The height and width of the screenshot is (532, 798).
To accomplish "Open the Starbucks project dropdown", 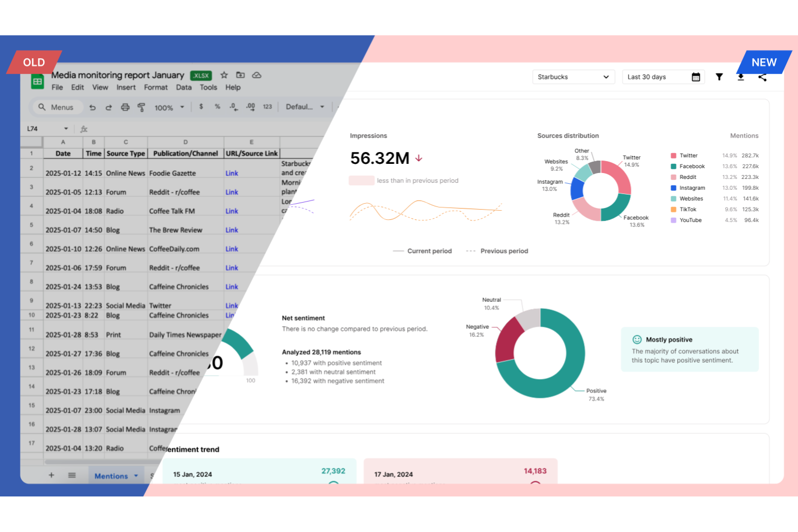I will (573, 77).
